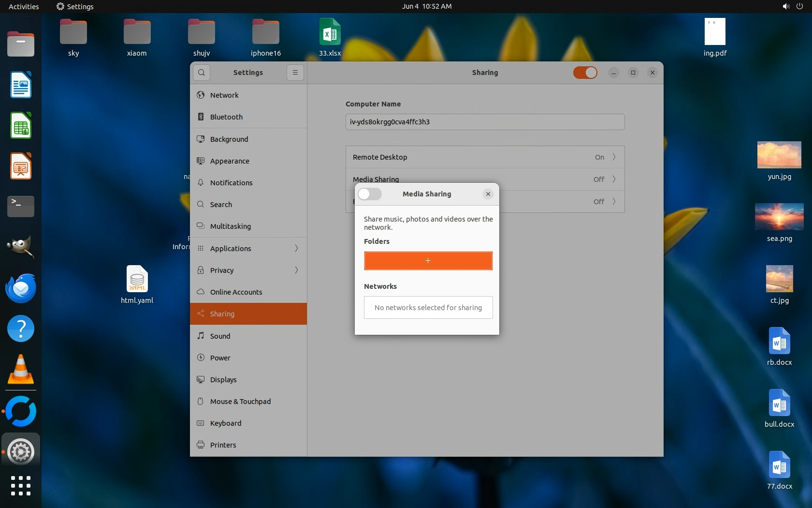
Task: Turn off the main Sharing toggle
Action: 585,73
